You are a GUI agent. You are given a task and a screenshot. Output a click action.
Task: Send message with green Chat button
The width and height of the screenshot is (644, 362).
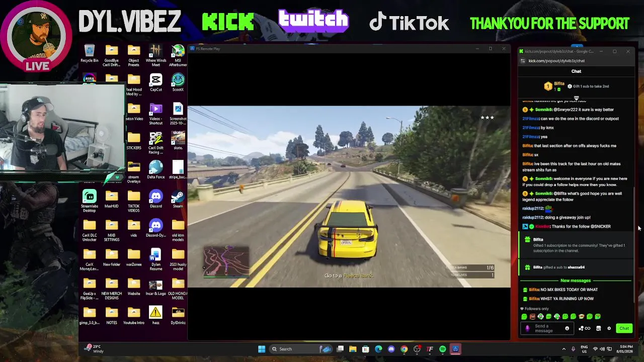pyautogui.click(x=624, y=328)
